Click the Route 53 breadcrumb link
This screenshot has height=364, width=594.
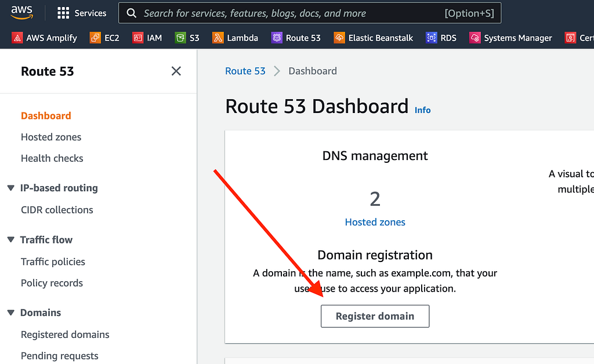tap(245, 71)
